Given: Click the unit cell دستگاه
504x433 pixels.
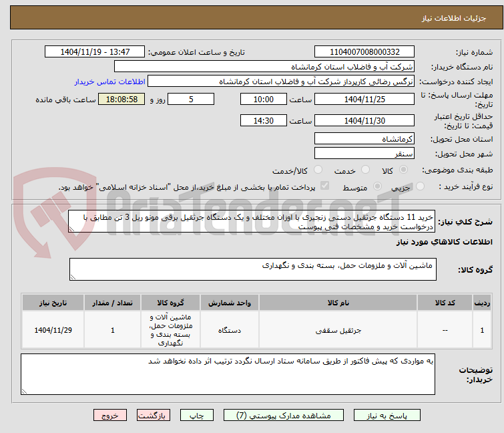Looking at the screenshot, I should 230,330.
